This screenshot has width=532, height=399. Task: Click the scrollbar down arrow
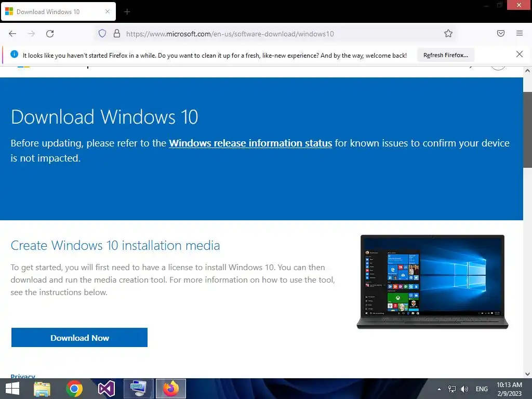tap(527, 374)
